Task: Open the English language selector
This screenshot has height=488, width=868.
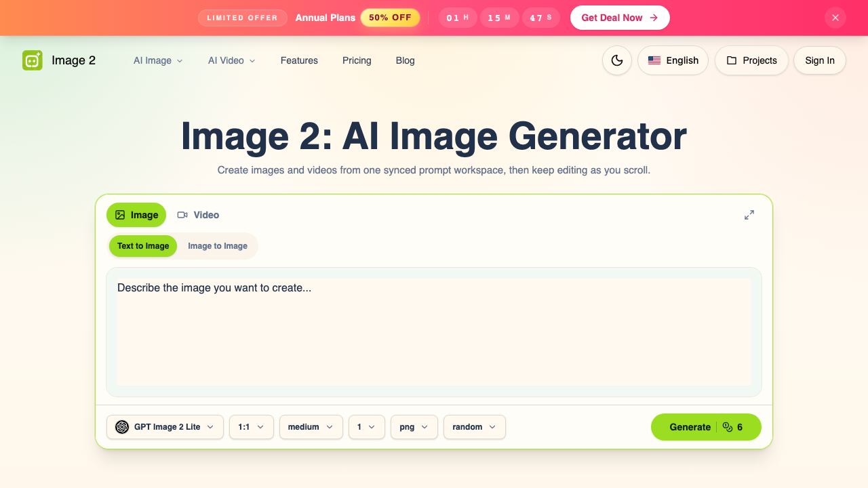Action: point(673,60)
